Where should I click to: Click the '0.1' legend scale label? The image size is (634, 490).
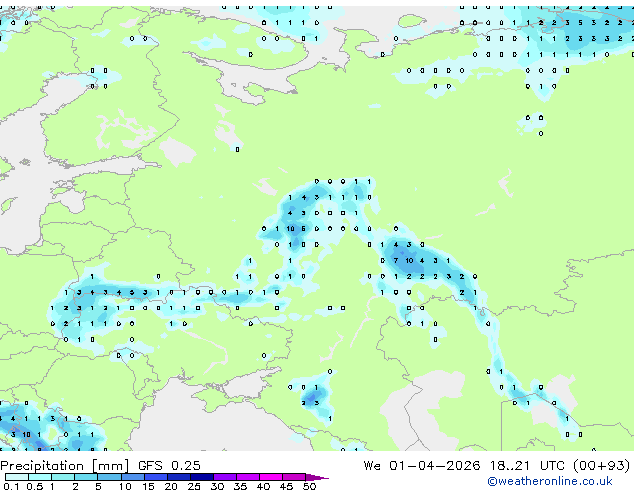[11, 486]
